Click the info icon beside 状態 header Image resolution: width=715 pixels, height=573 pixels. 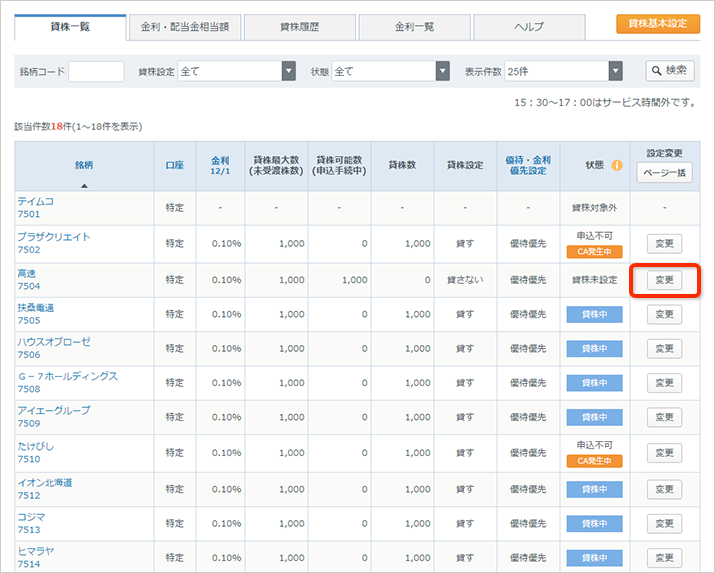pyautogui.click(x=617, y=165)
